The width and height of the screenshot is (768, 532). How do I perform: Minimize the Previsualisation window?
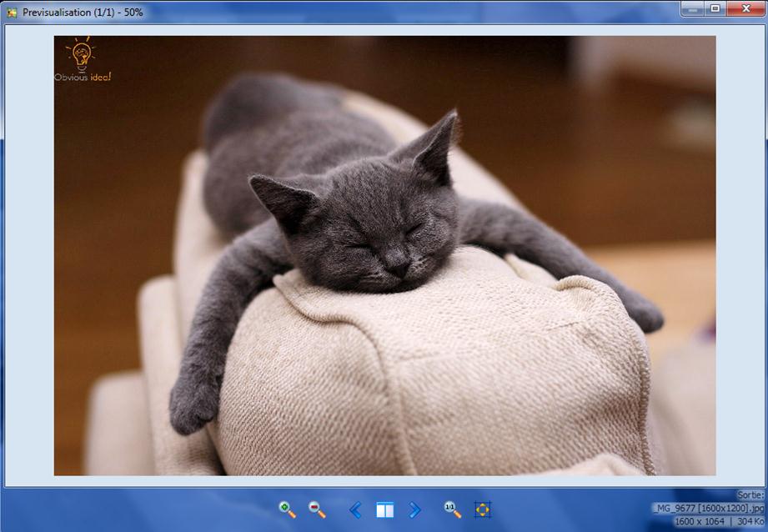point(692,8)
